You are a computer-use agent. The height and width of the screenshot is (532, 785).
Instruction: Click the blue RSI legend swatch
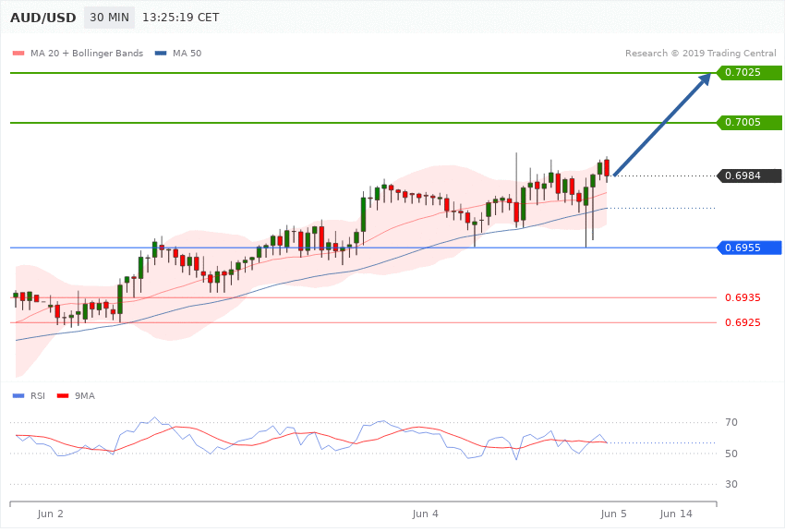tap(18, 396)
